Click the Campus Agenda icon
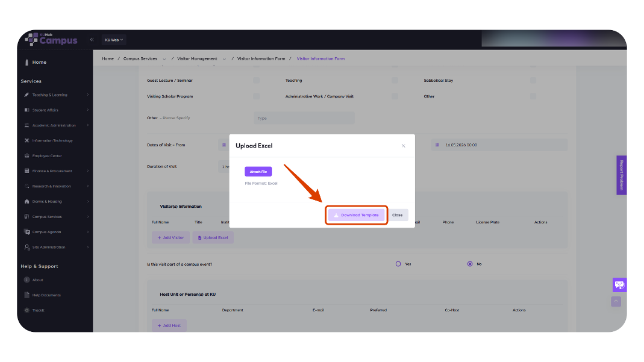Viewport: 644px width, 362px height. (x=27, y=232)
